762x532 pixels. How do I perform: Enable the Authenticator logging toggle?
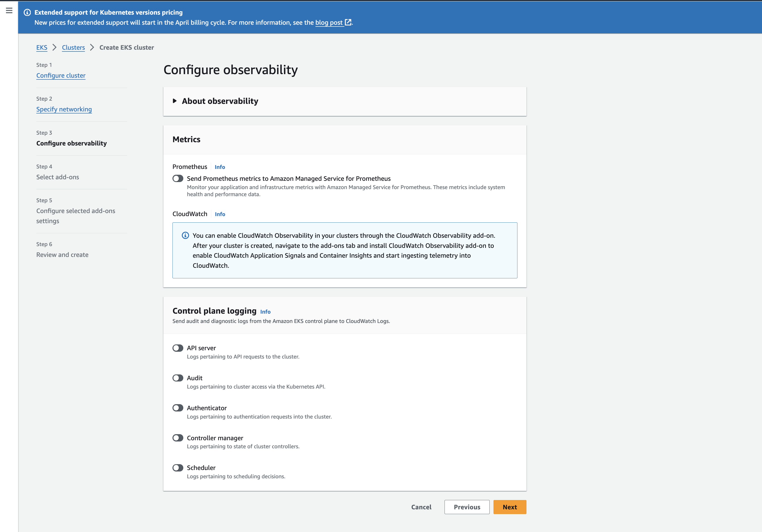point(178,408)
